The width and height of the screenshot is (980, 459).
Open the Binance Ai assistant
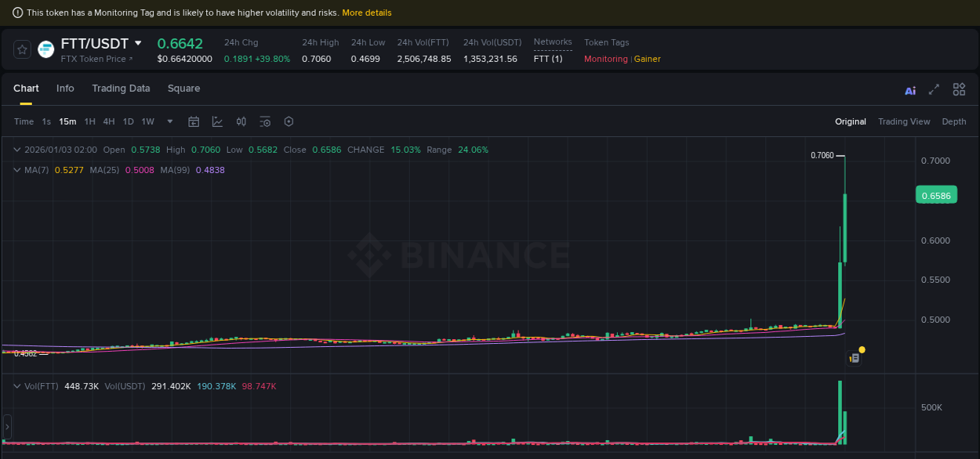point(909,89)
